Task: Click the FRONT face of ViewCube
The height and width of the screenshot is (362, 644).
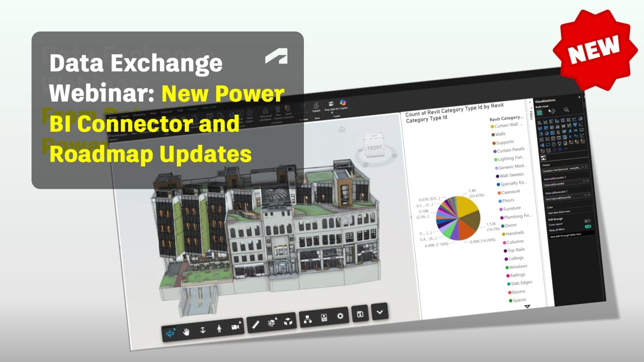Action: [374, 148]
